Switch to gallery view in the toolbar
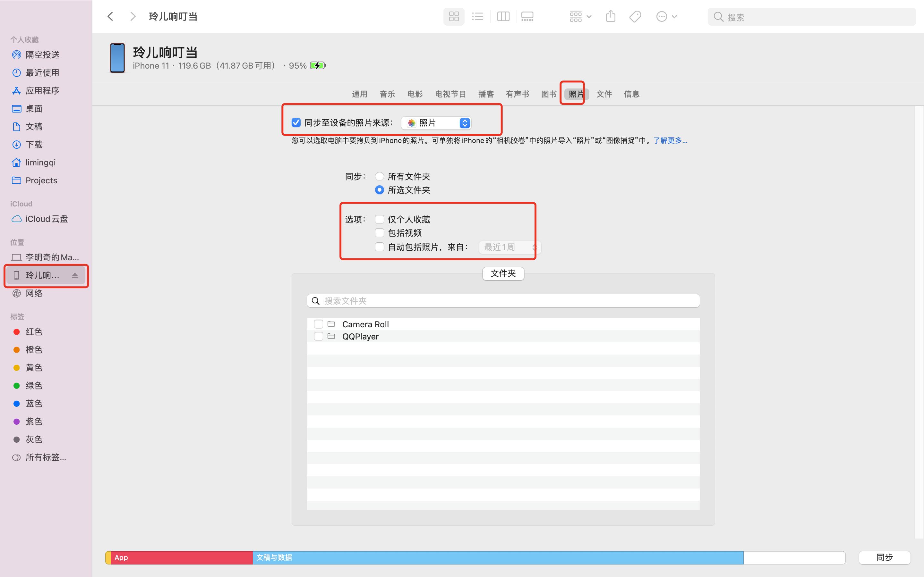Viewport: 924px width, 577px height. pos(527,16)
